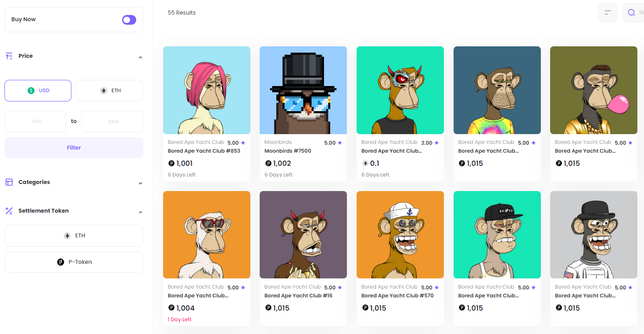This screenshot has width=644, height=334.
Task: Toggle the Buy Now switch
Action: (x=129, y=19)
